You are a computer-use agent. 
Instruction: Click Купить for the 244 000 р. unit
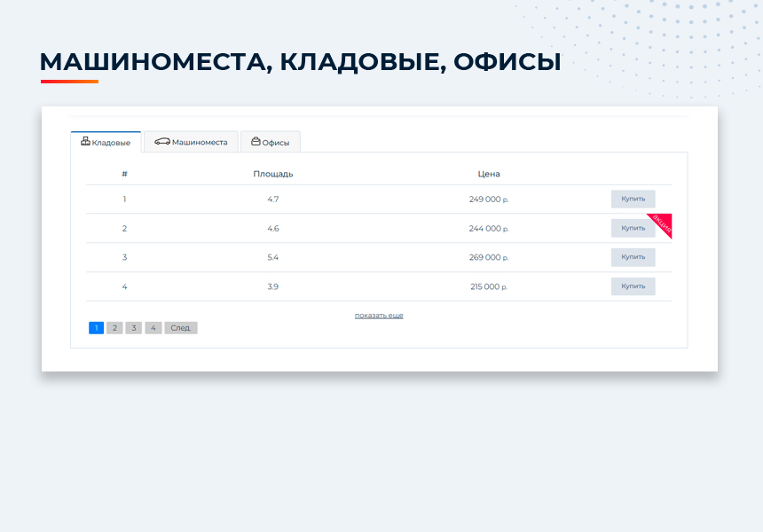[x=632, y=228]
